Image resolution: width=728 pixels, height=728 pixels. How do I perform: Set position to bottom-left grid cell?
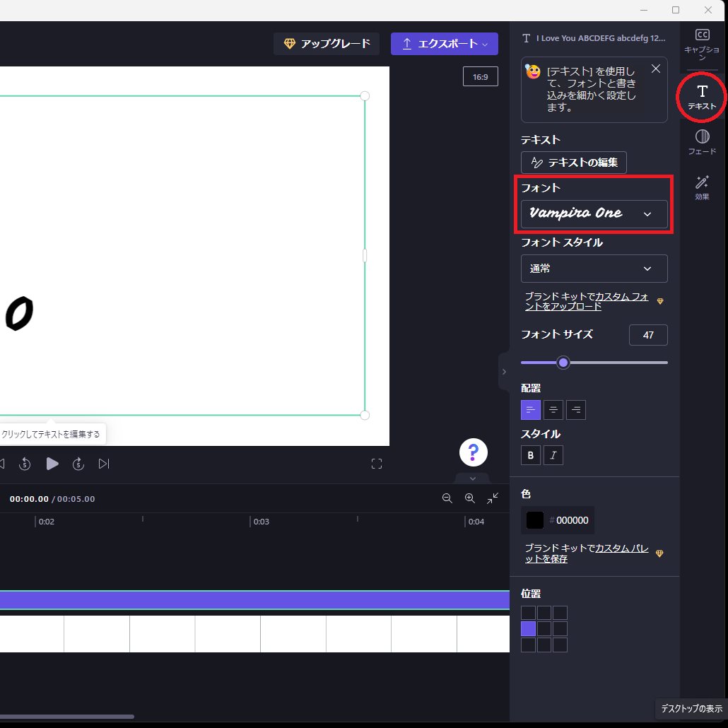(529, 645)
